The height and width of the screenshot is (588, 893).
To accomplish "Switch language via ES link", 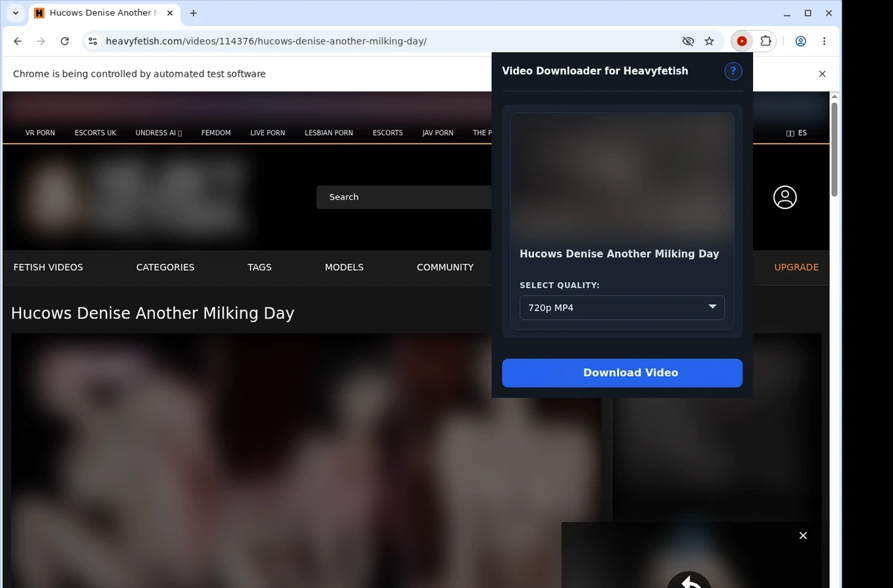I will click(796, 133).
